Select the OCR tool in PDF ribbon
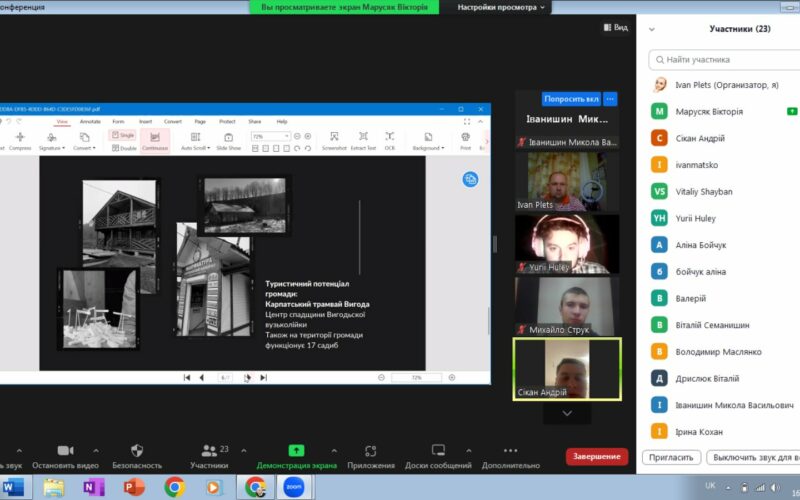 coord(390,137)
